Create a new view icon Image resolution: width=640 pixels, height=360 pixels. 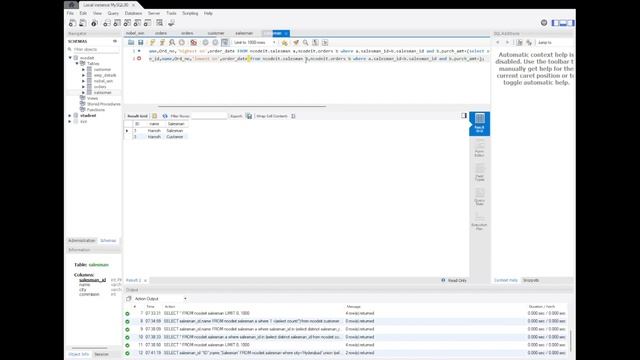click(127, 23)
